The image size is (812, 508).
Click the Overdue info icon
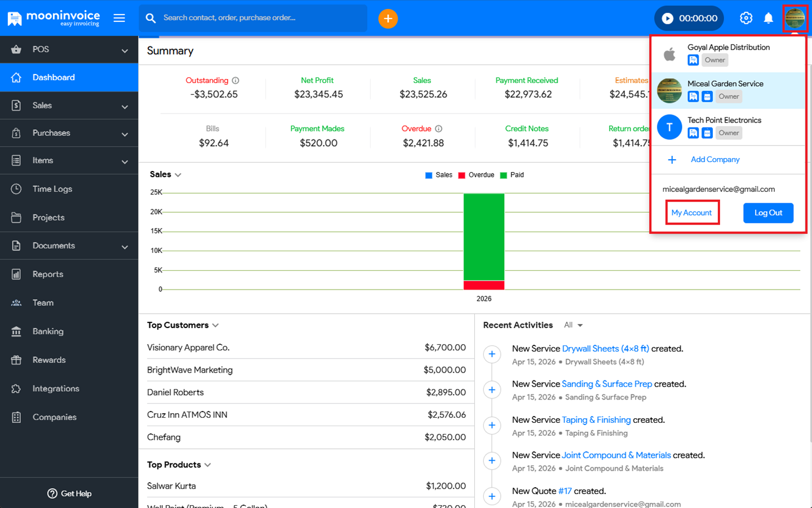click(x=439, y=129)
